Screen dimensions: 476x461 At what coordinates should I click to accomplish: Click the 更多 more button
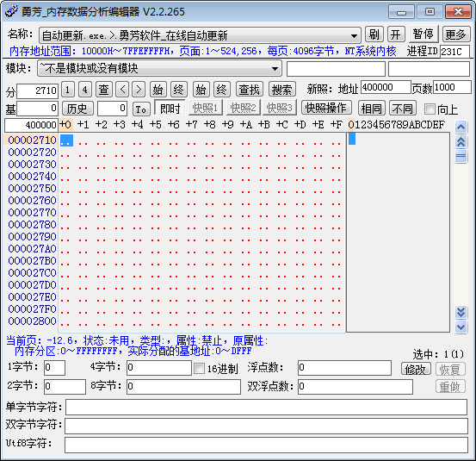tap(455, 34)
